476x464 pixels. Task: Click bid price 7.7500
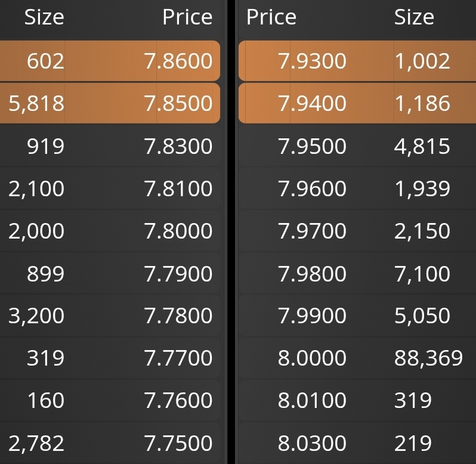pos(178,443)
